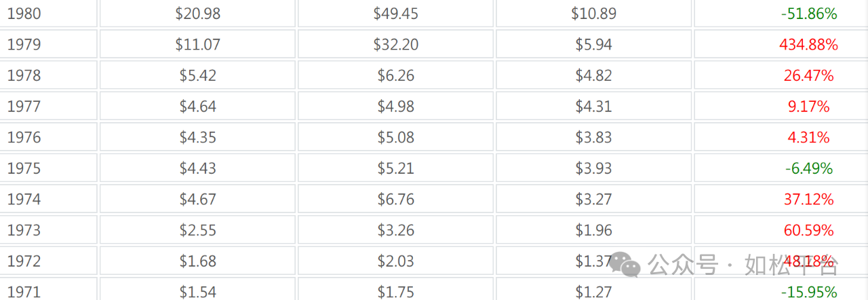Select the -6.49% change for 1975

[x=809, y=168]
